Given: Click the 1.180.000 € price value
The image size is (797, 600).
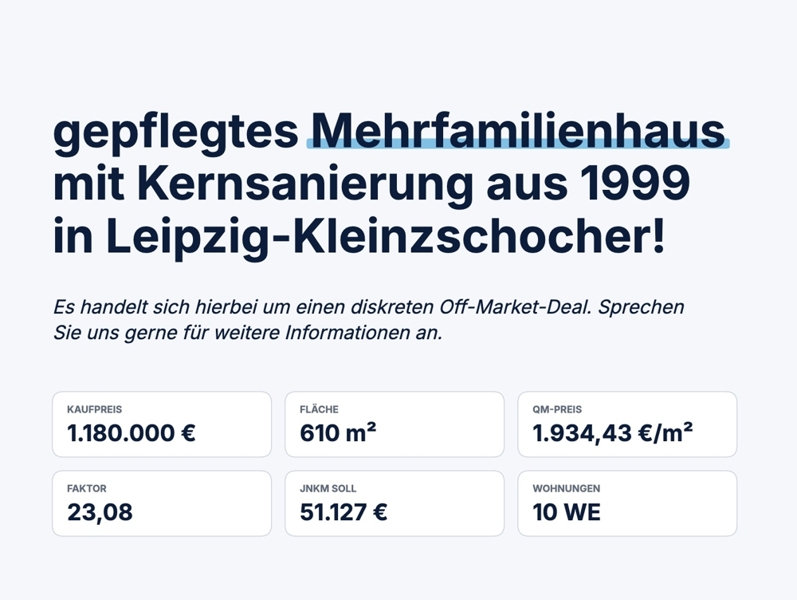Looking at the screenshot, I should 131,433.
